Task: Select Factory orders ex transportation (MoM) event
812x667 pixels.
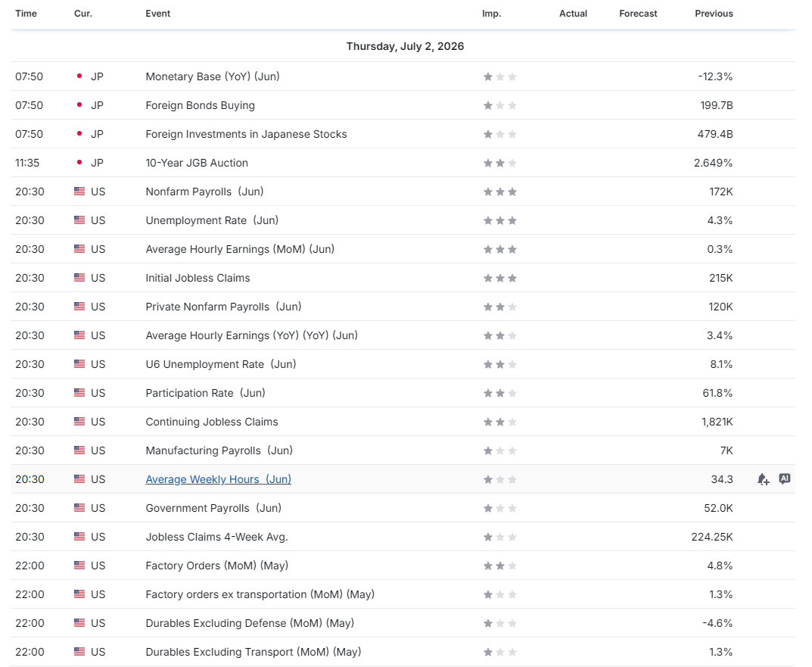Action: 260,594
